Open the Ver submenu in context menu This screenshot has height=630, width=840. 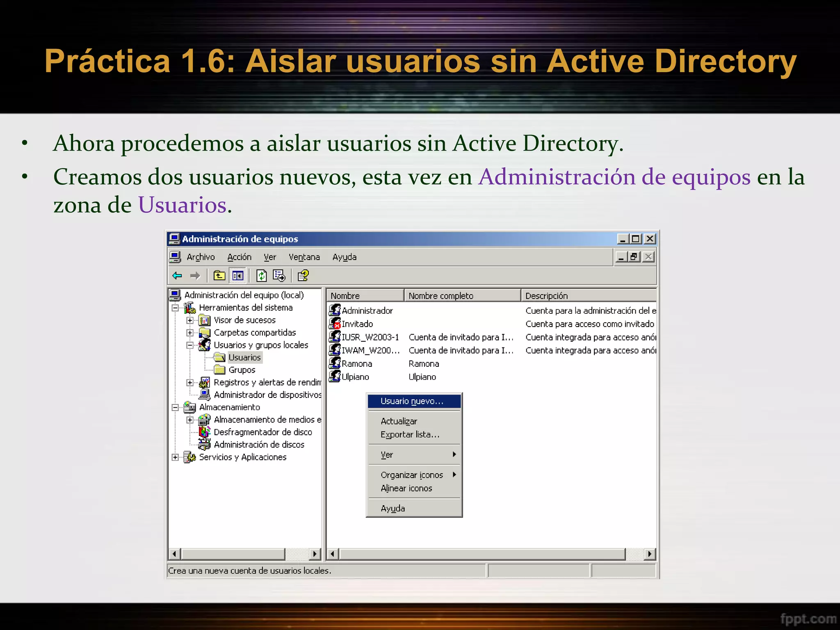pyautogui.click(x=414, y=454)
